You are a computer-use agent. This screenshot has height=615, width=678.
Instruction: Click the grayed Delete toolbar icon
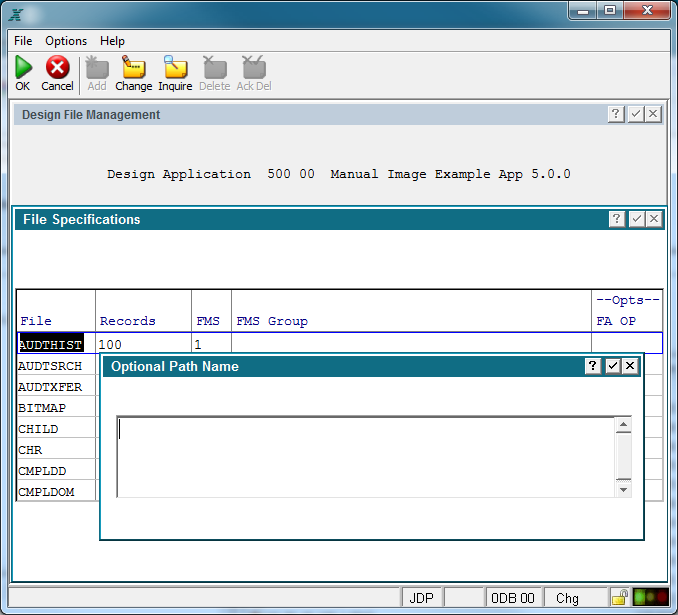pos(215,67)
